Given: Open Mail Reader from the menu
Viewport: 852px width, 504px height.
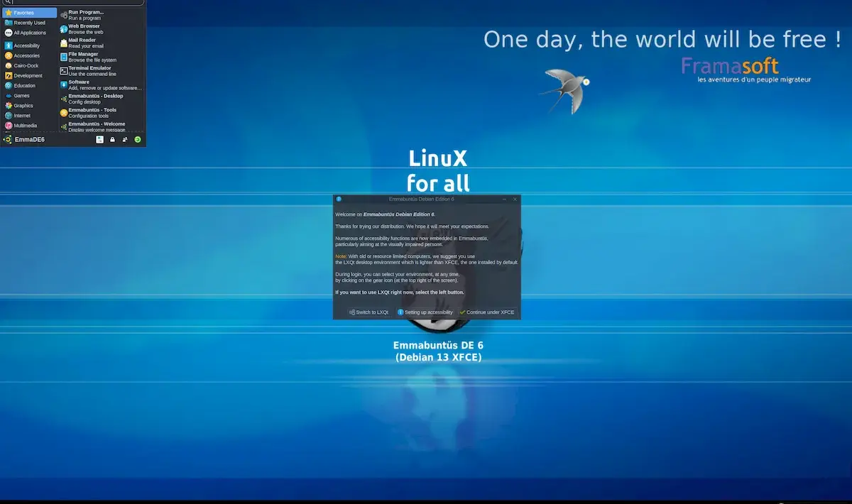Looking at the screenshot, I should click(x=101, y=43).
